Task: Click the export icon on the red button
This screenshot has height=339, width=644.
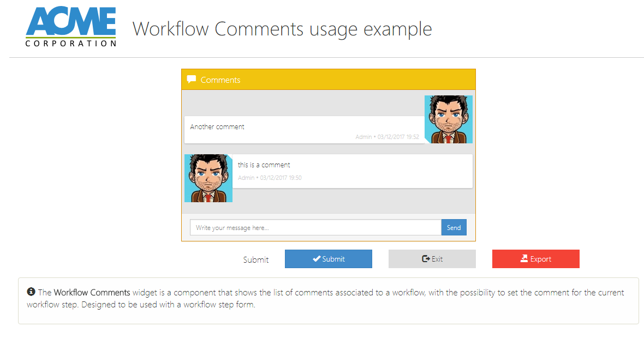Action: pos(524,259)
